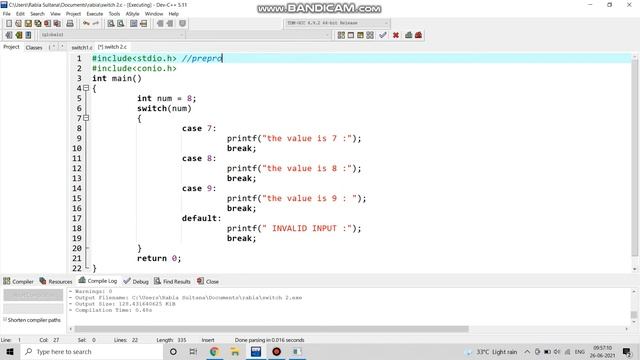Open the AStyle menu
The image size is (640, 360).
click(132, 13)
